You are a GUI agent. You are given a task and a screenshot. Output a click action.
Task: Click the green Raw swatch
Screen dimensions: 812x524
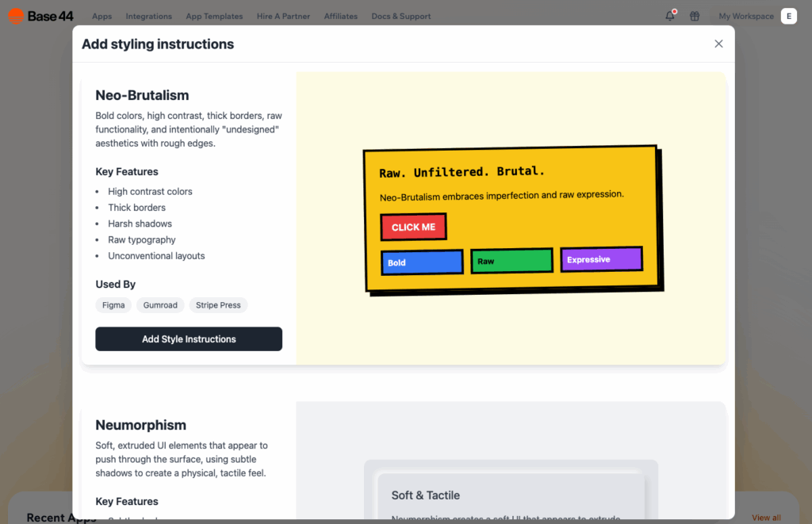(x=511, y=261)
